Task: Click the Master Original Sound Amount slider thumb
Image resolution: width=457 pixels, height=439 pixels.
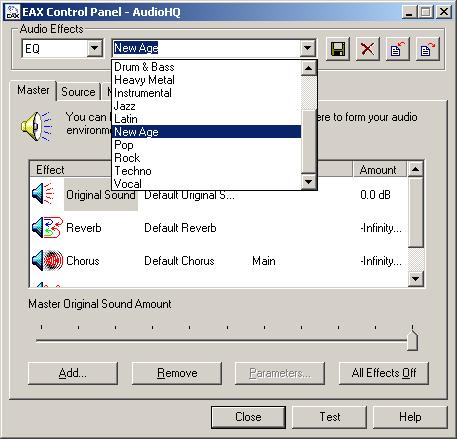Action: [x=412, y=339]
